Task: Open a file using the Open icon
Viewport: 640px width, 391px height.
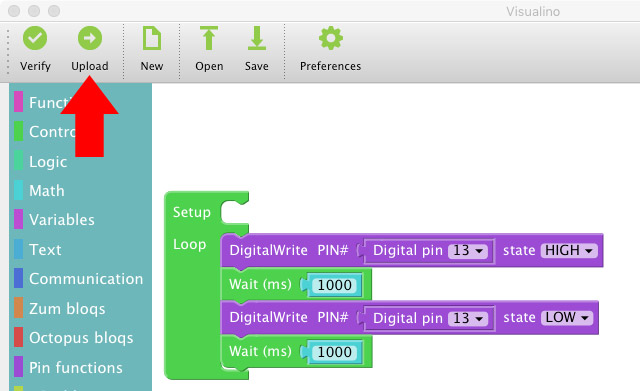Action: pos(209,38)
